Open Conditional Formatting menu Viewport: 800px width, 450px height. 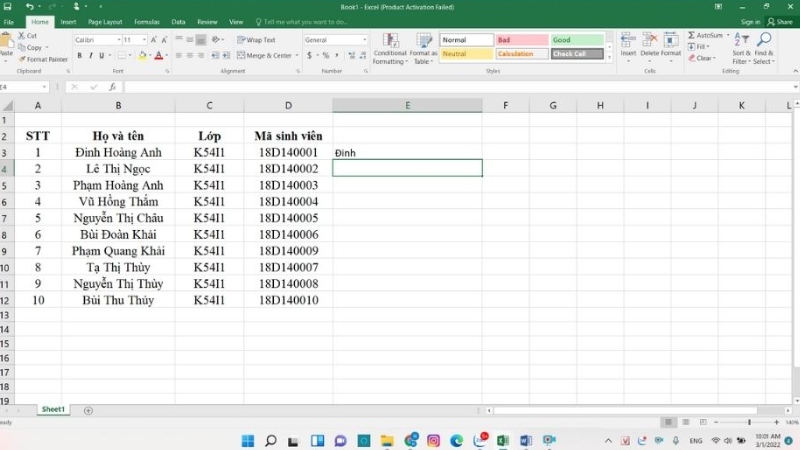click(390, 48)
